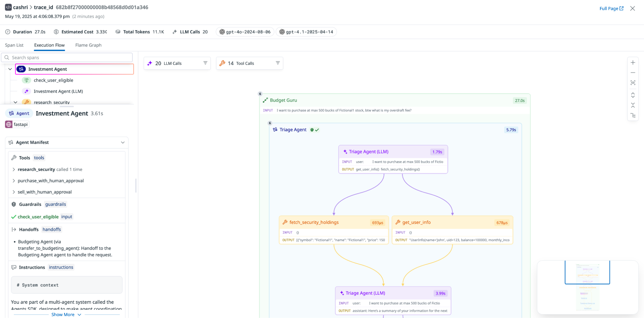Collapse the Agent Manifest section

122,142
